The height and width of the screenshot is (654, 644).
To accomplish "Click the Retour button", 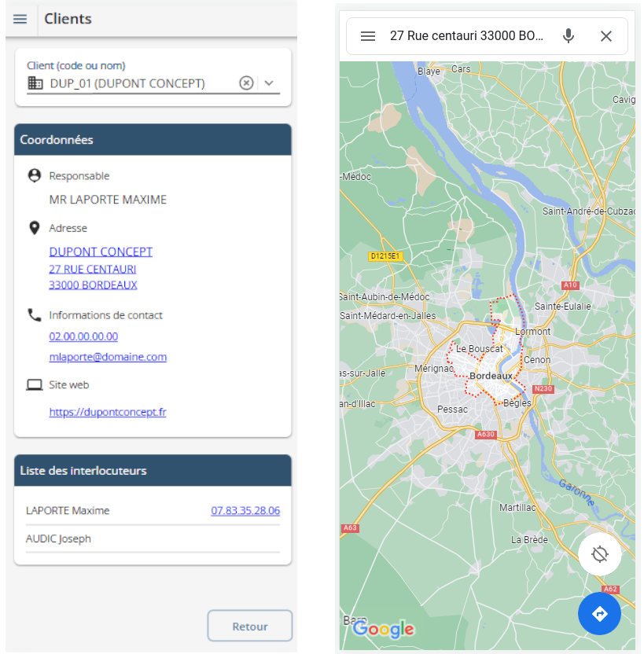I will click(249, 626).
